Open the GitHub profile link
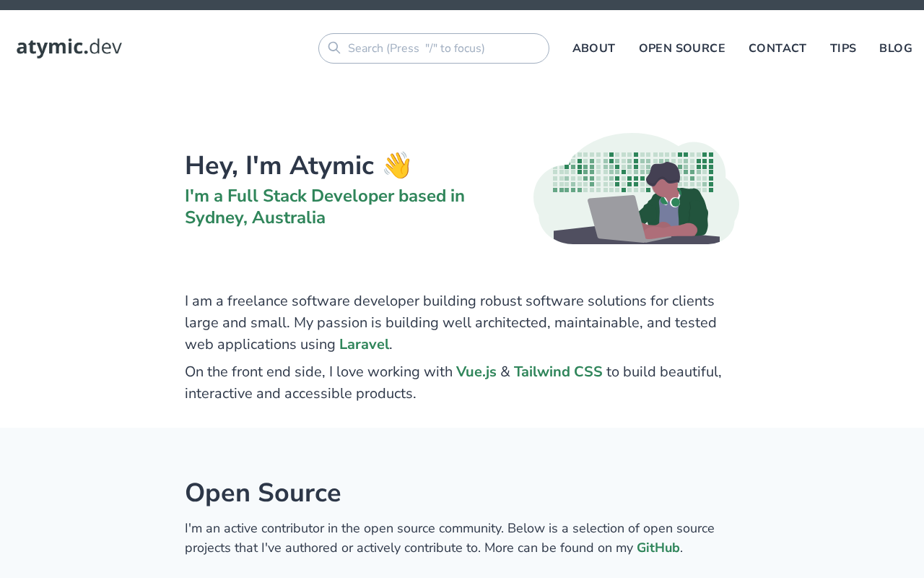Viewport: 924px width, 578px height. click(658, 548)
